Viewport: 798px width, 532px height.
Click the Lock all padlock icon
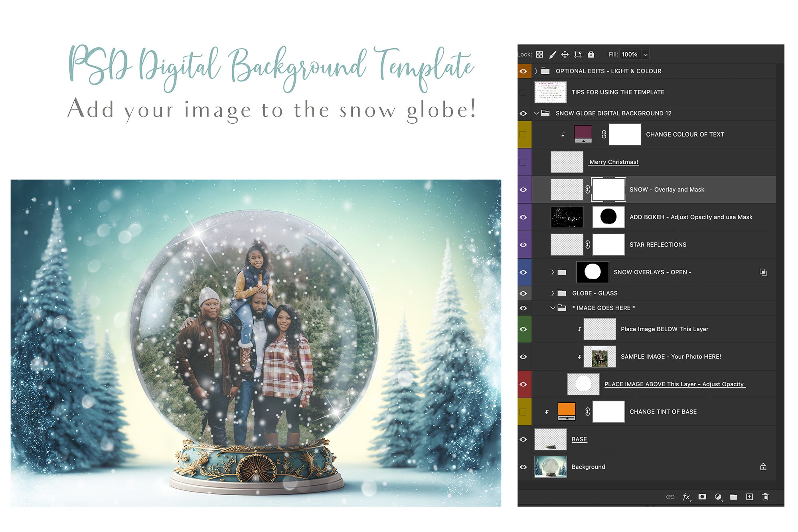591,54
